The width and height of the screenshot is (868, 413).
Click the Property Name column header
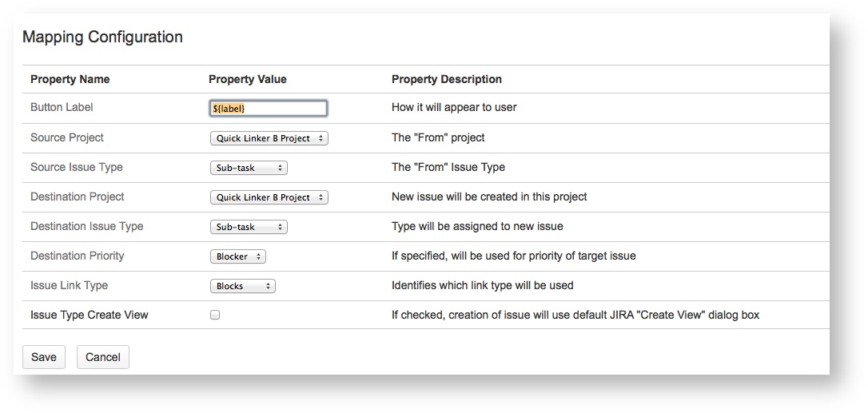coord(70,79)
